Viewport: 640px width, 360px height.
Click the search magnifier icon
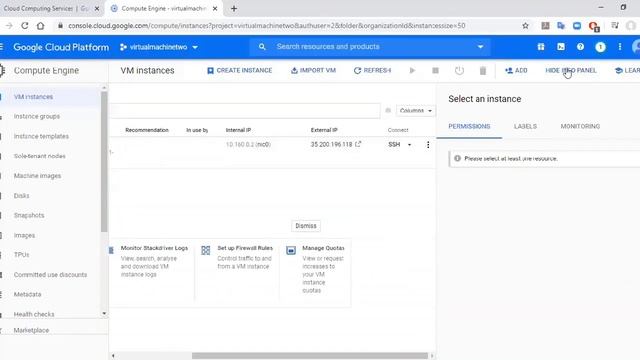(262, 47)
